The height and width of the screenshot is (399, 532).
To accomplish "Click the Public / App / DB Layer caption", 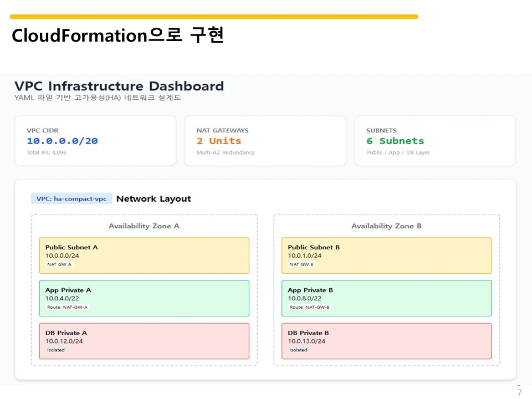I will 398,152.
